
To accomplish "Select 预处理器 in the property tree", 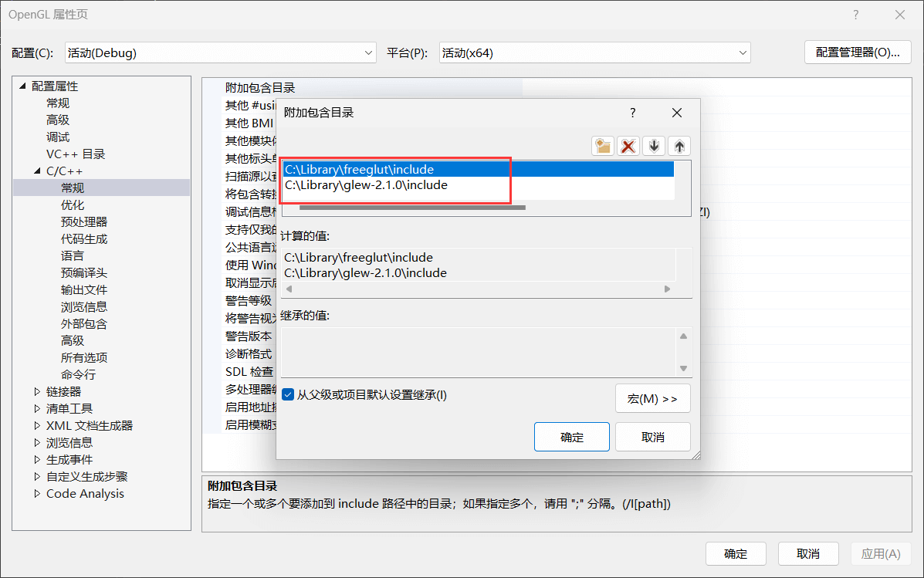I will pyautogui.click(x=83, y=221).
